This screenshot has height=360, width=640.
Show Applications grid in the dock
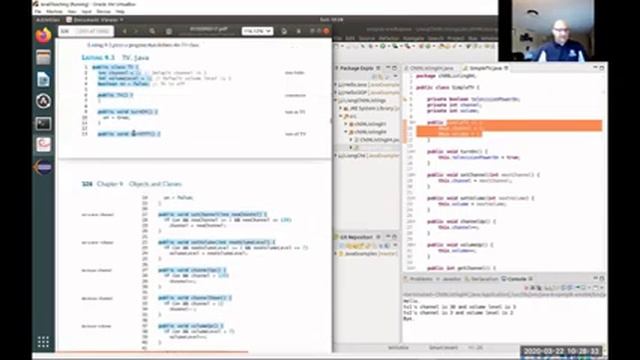[x=43, y=342]
